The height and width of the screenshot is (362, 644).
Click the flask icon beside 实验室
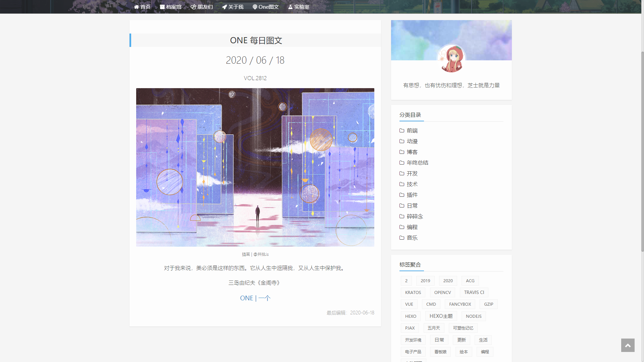pyautogui.click(x=290, y=7)
